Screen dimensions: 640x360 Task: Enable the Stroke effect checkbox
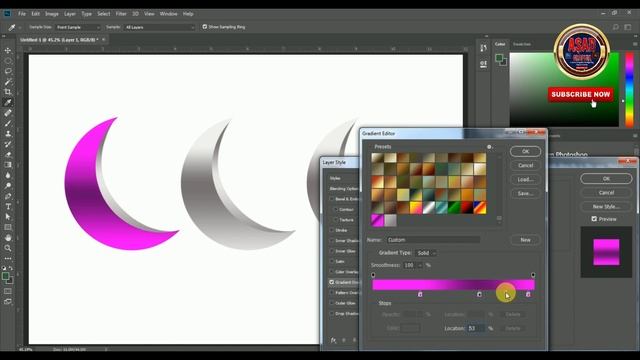pos(331,230)
